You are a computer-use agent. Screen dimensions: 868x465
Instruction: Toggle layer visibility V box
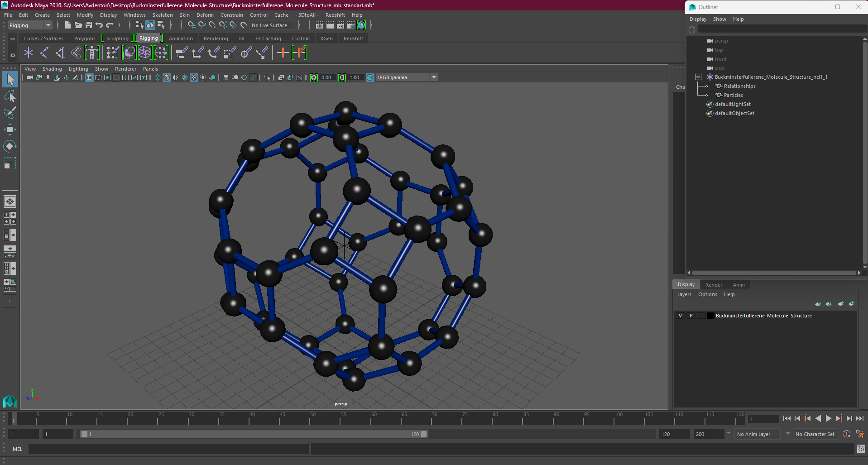pos(680,316)
